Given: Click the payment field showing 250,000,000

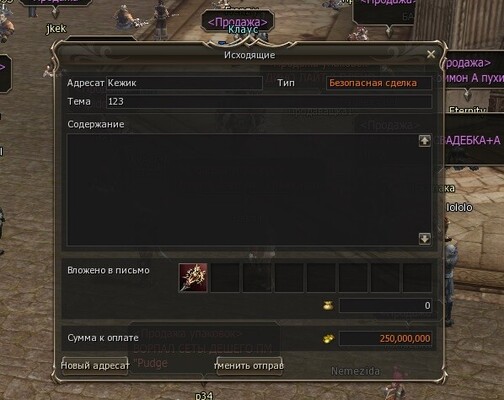Looking at the screenshot, I should 386,339.
